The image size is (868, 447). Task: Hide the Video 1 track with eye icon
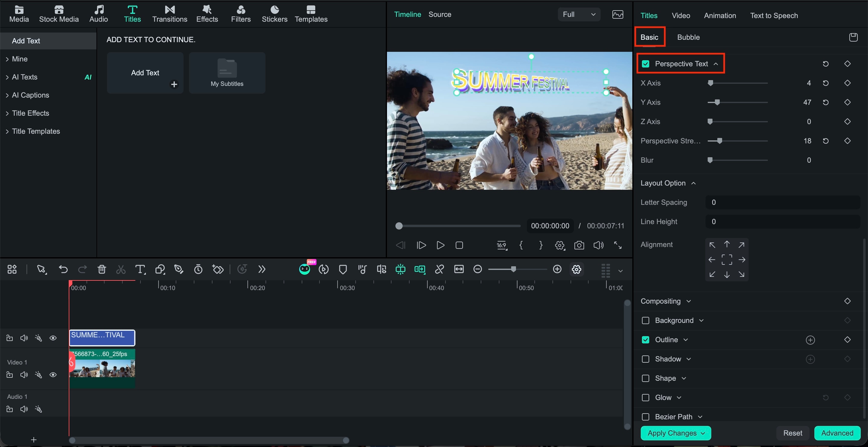(x=53, y=375)
